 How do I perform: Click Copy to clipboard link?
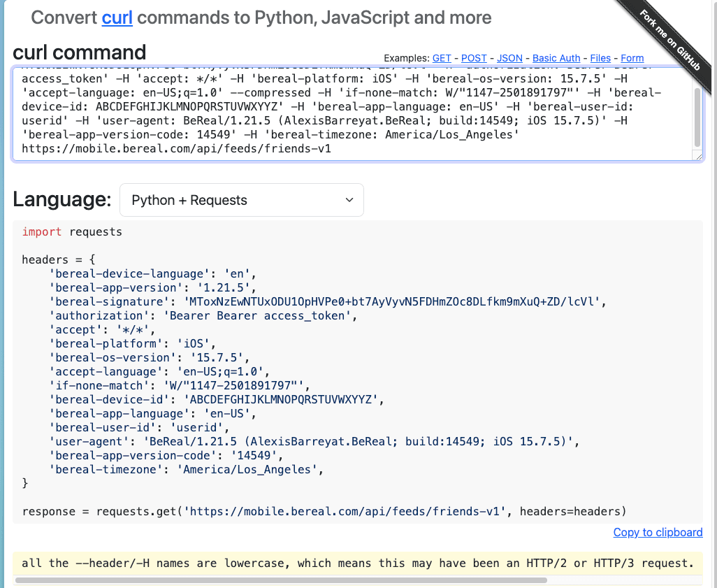[x=658, y=532]
